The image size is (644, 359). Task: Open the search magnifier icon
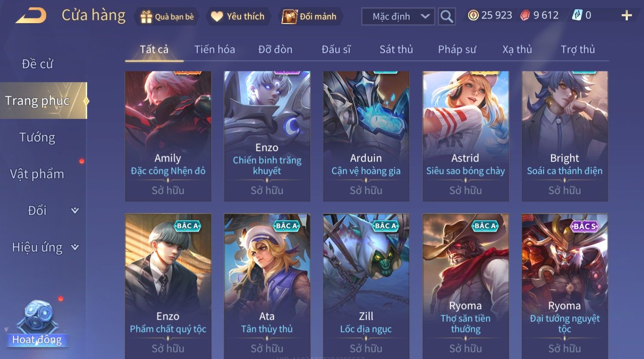click(x=446, y=17)
